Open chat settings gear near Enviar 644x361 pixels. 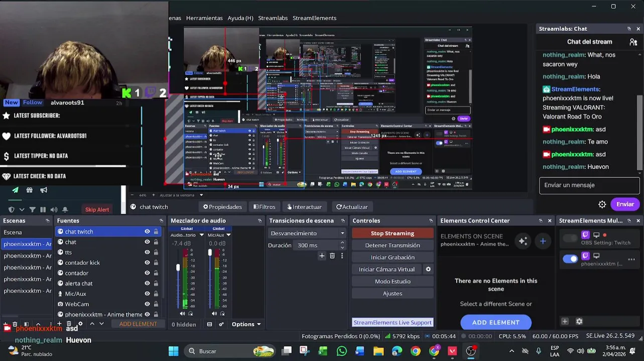coord(602,204)
